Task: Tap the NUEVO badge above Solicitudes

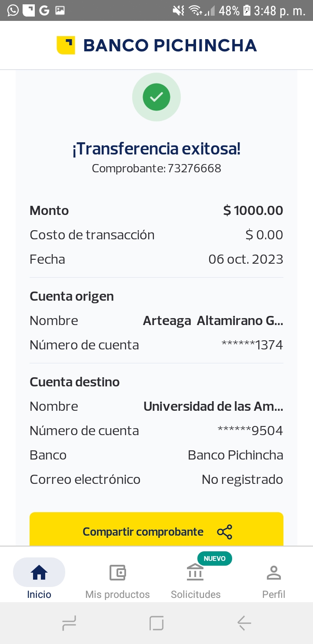Action: (215, 558)
